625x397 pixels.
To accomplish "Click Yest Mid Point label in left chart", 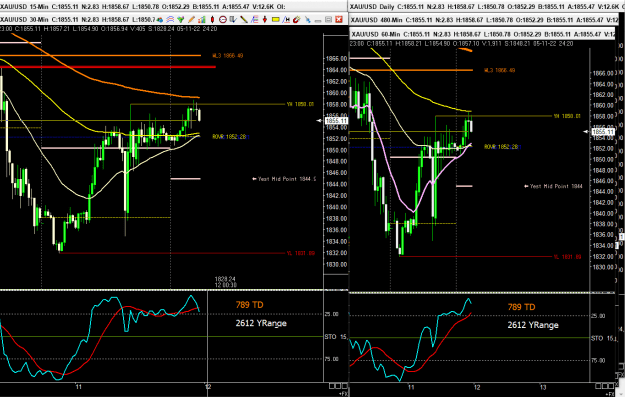I will point(284,179).
